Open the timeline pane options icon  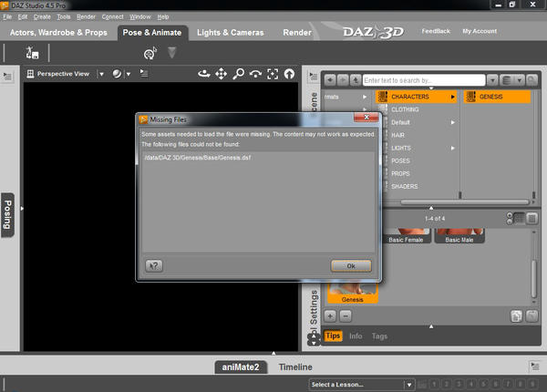pos(535,366)
